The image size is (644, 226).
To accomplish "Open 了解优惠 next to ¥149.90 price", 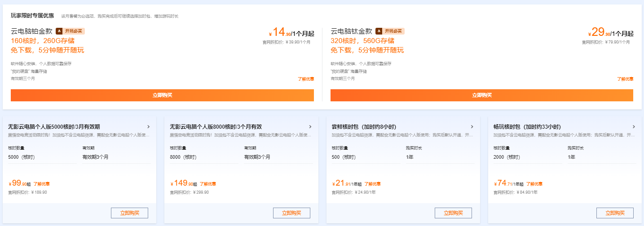I will point(208,184).
